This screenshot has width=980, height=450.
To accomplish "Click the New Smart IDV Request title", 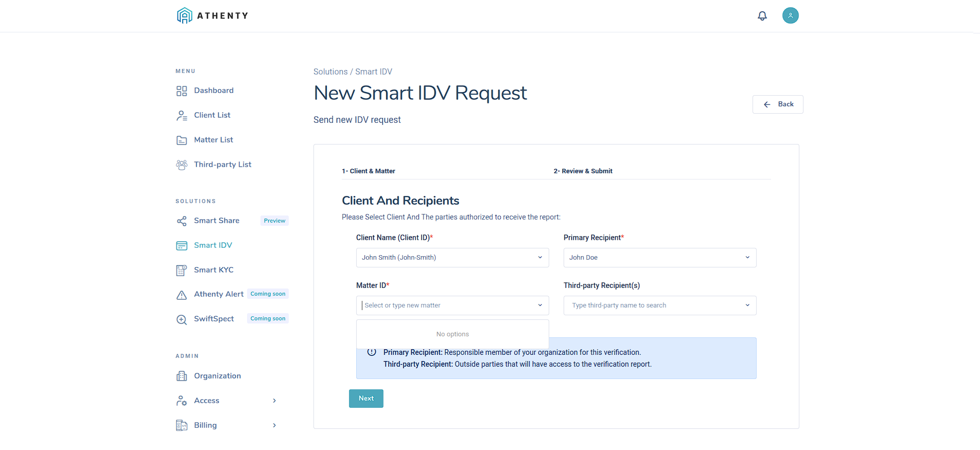I will [420, 93].
